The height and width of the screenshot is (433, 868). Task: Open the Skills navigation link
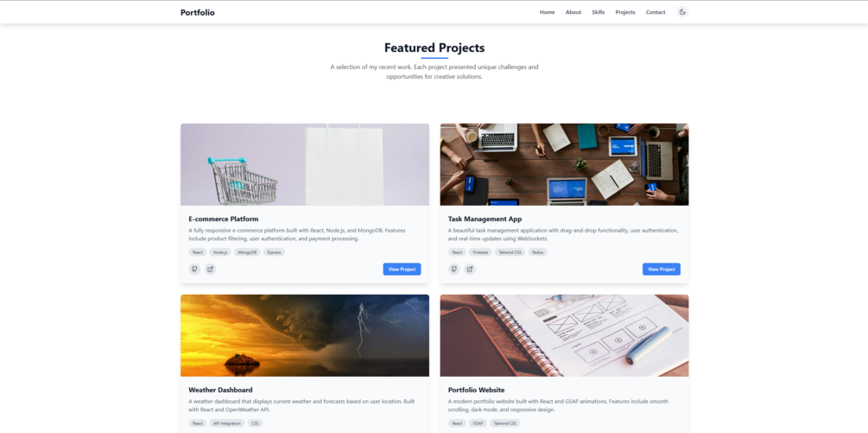599,12
